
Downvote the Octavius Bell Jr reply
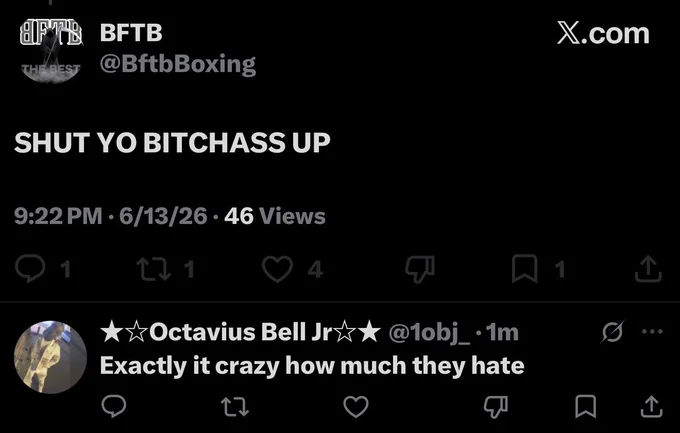click(496, 407)
